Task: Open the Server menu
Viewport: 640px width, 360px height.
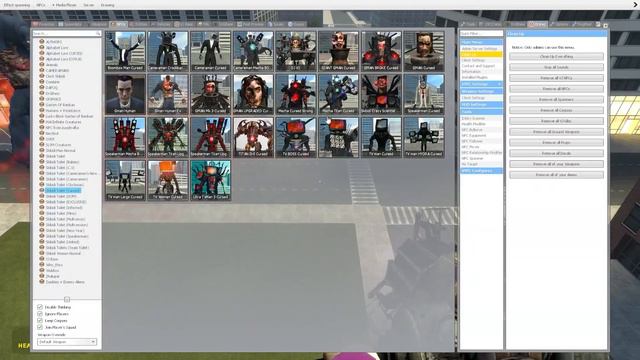Action: [89, 5]
